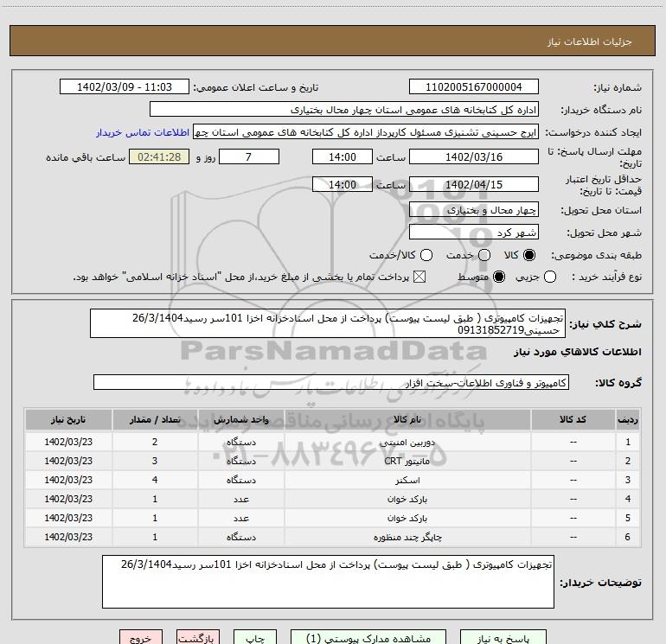The width and height of the screenshot is (666, 644).
Task: Click the واحد شمارش column header
Action: [x=240, y=419]
